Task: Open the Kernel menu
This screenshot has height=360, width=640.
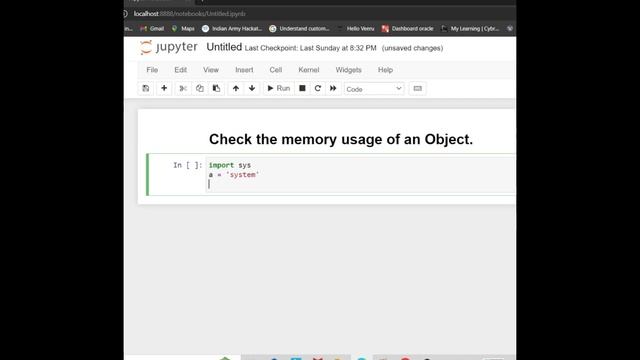Action: tap(309, 70)
